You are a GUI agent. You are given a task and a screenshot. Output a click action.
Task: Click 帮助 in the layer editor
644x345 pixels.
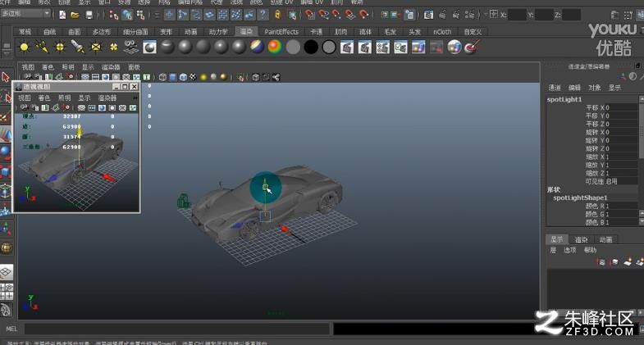coord(590,250)
